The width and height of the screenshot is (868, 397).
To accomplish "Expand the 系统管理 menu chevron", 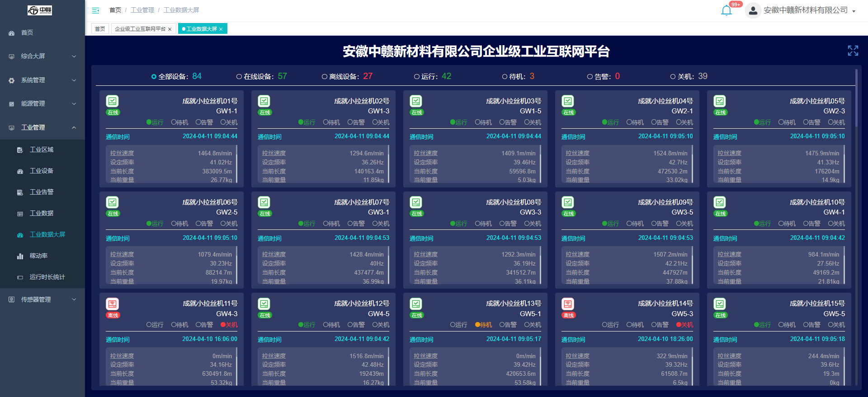I will click(74, 80).
